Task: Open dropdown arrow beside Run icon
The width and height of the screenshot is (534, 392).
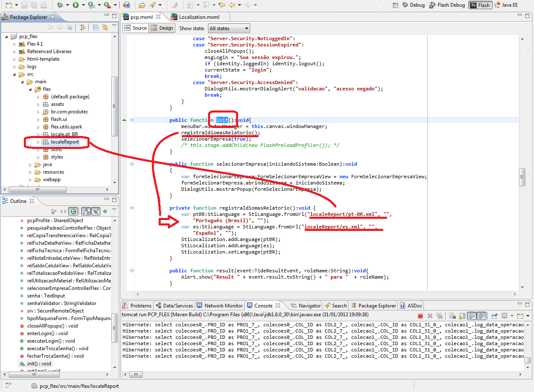Action: click(83, 5)
